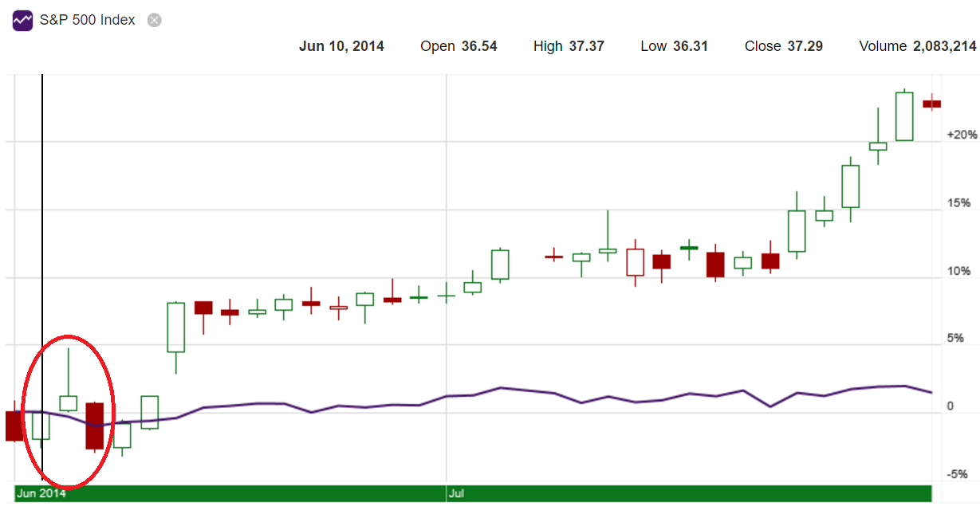The image size is (980, 510).
Task: Click the High 37.37 value
Action: [x=569, y=46]
